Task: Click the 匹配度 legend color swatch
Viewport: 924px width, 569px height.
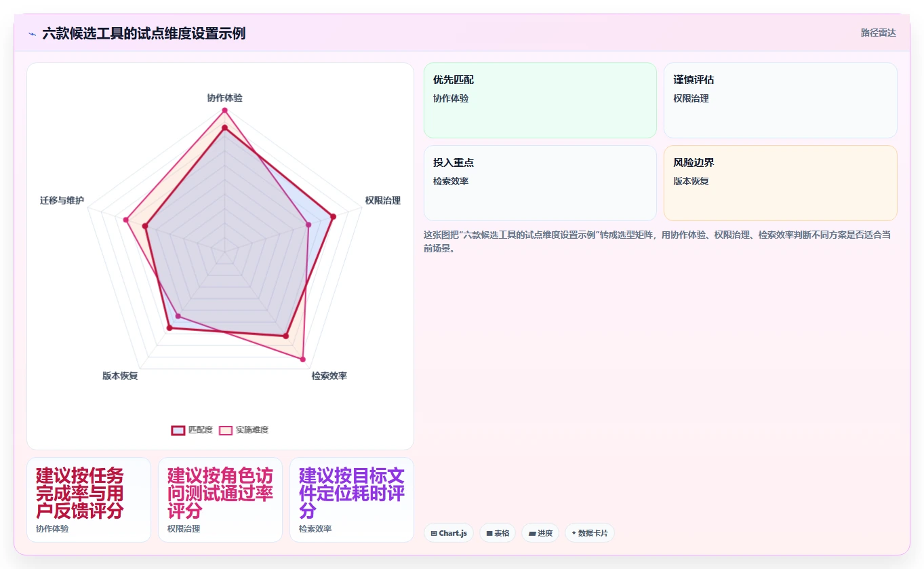Action: pyautogui.click(x=178, y=430)
